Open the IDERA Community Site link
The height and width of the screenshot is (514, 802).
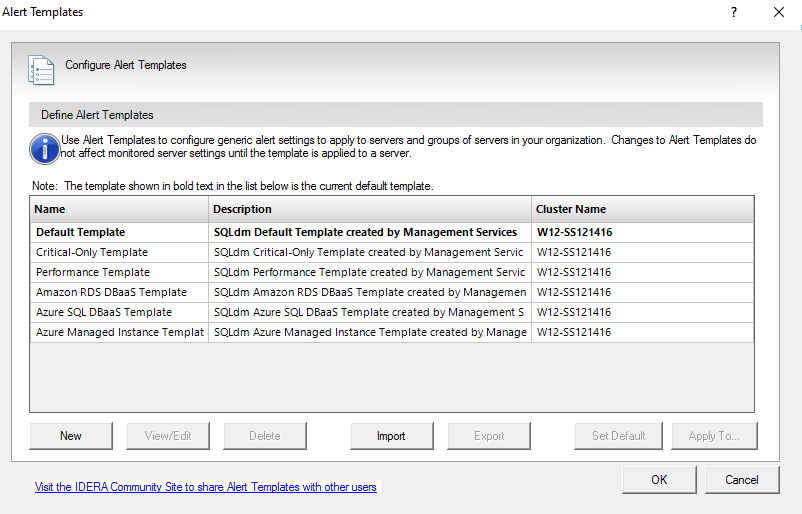pos(206,487)
